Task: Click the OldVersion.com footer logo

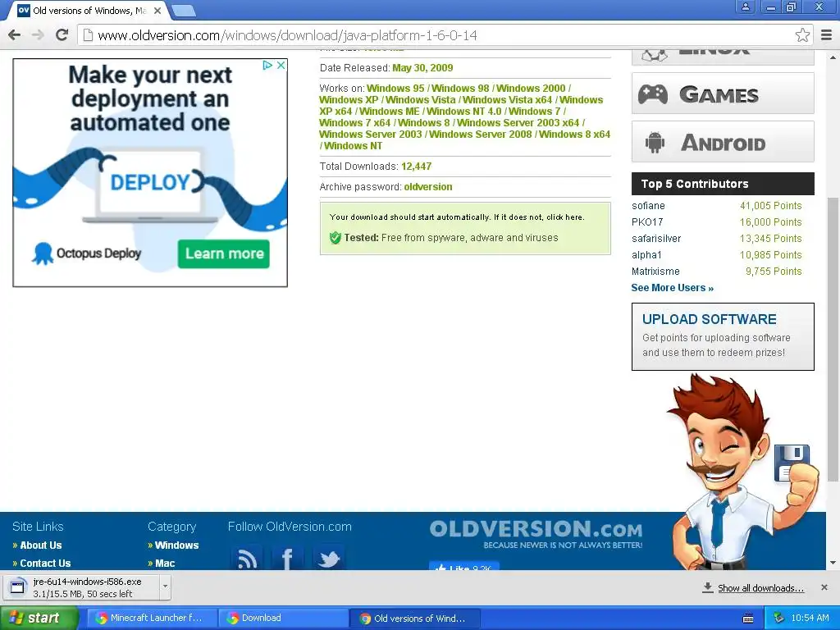Action: click(536, 533)
